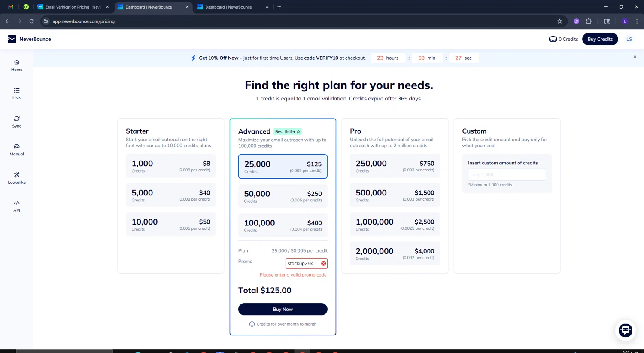
Task: Open the media/tab search icon in Chrome toolbar
Action: (607, 21)
